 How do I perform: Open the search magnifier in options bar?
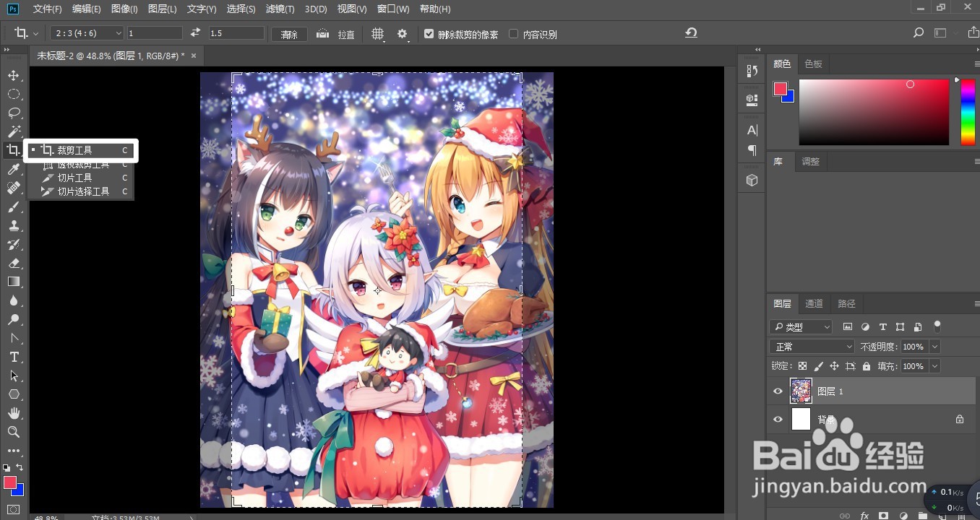pos(919,33)
